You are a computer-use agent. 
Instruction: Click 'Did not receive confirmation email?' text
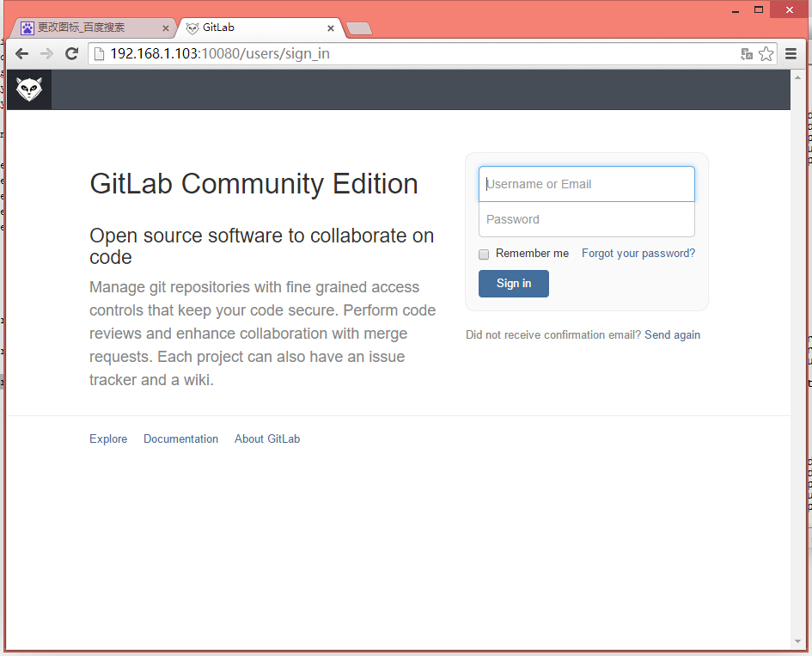[553, 334]
